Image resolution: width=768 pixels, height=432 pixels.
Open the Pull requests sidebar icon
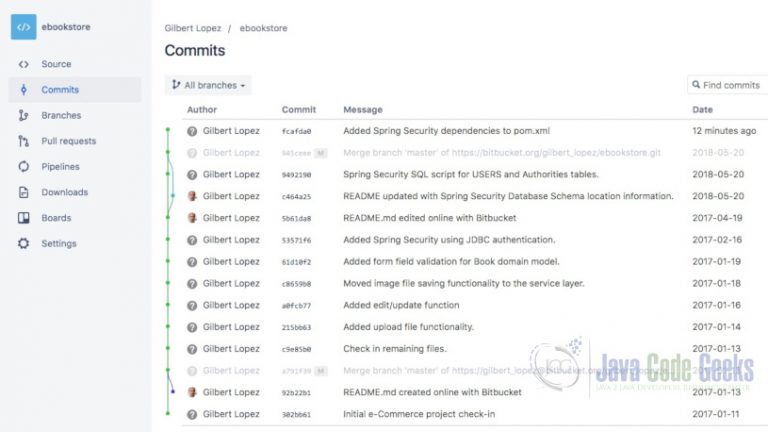click(x=24, y=141)
